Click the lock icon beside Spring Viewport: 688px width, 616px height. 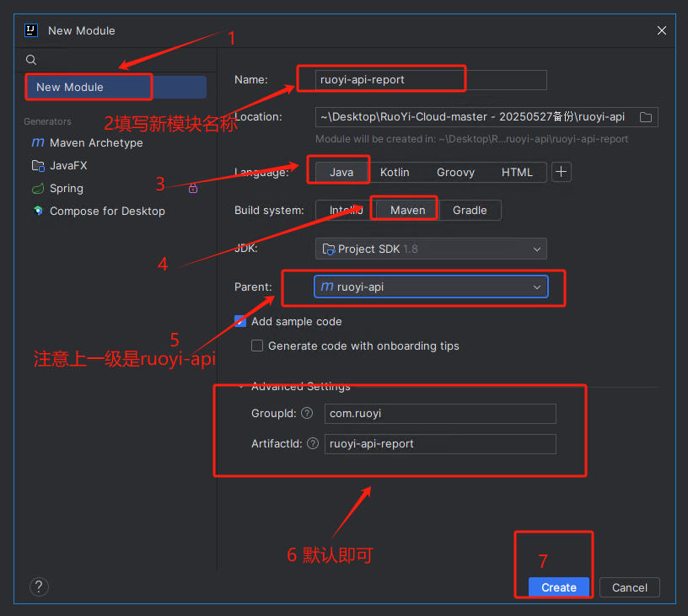[x=193, y=189]
